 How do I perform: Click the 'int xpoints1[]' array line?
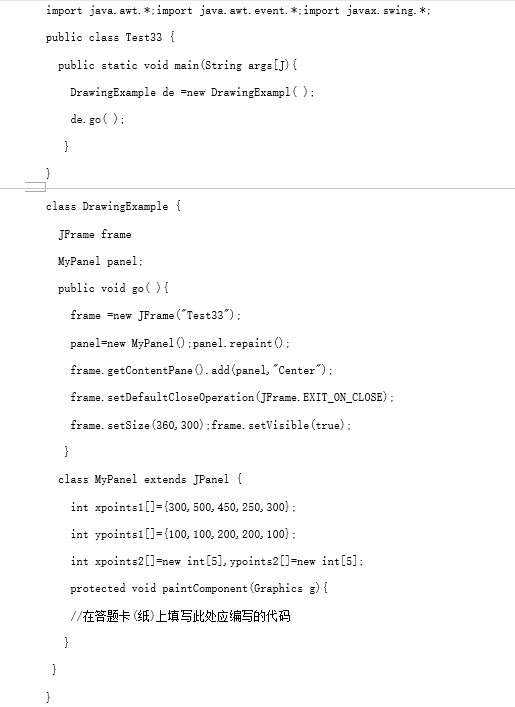pos(183,507)
